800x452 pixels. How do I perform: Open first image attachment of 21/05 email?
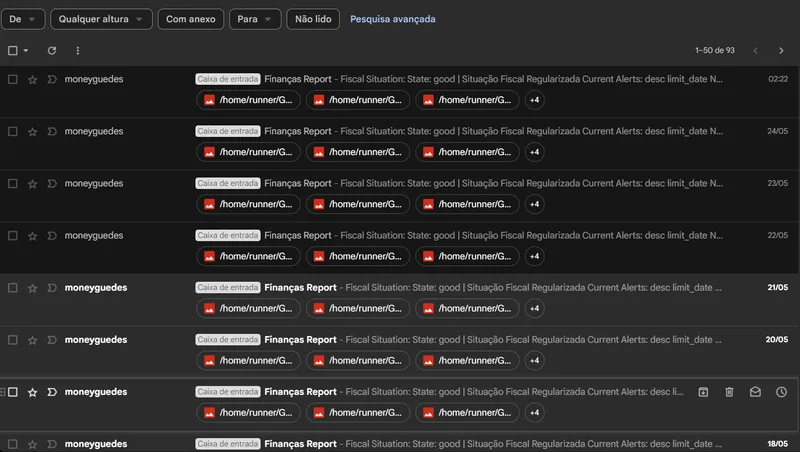click(248, 308)
